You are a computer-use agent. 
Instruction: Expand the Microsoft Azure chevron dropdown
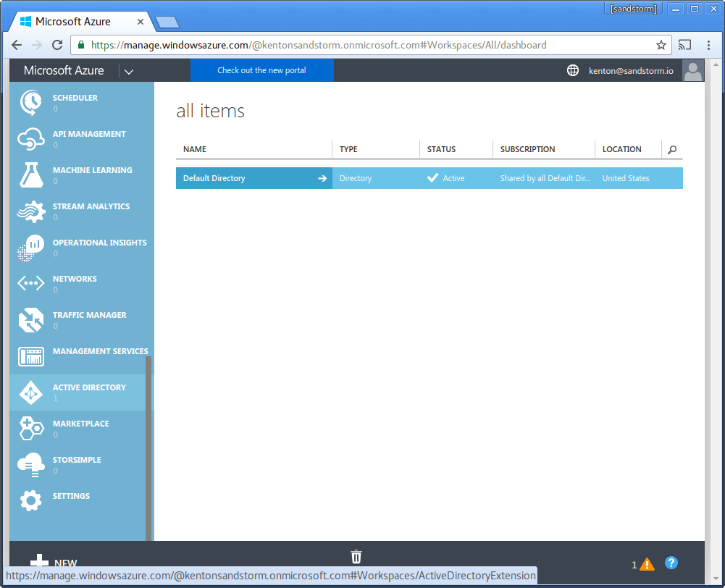(x=129, y=72)
